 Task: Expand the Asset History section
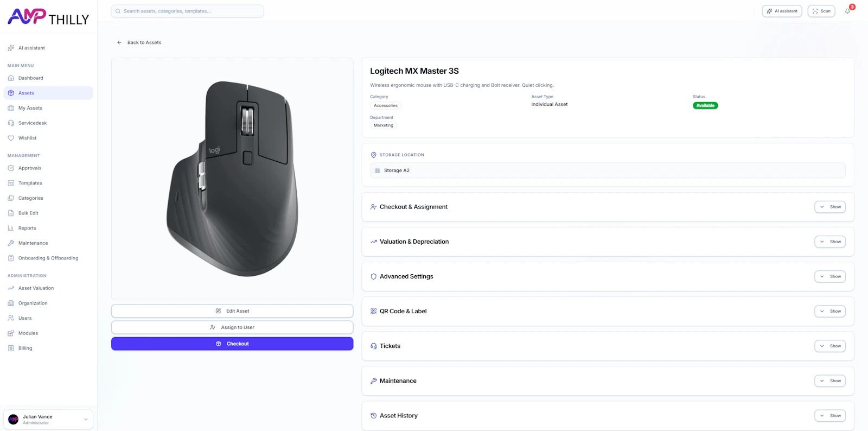click(830, 415)
